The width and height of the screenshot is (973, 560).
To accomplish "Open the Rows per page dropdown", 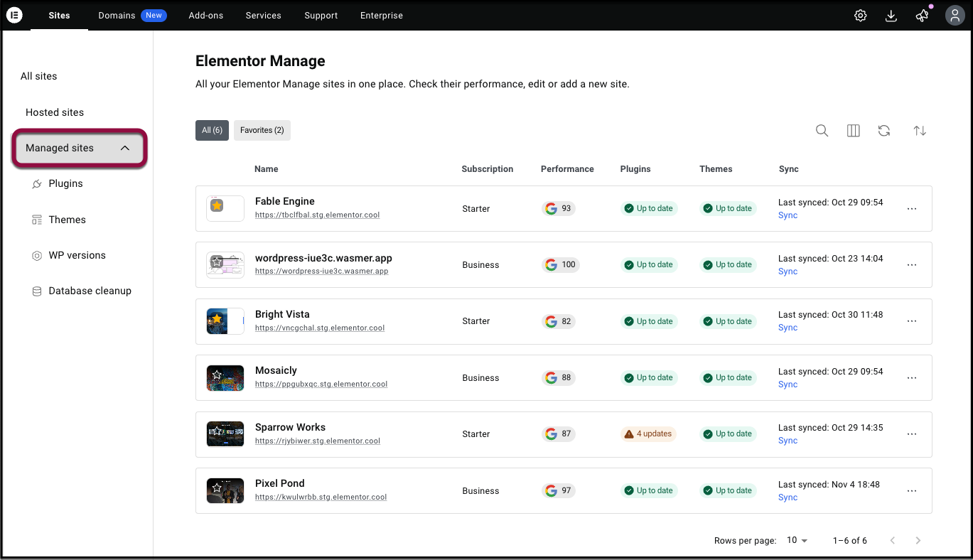I will click(795, 540).
